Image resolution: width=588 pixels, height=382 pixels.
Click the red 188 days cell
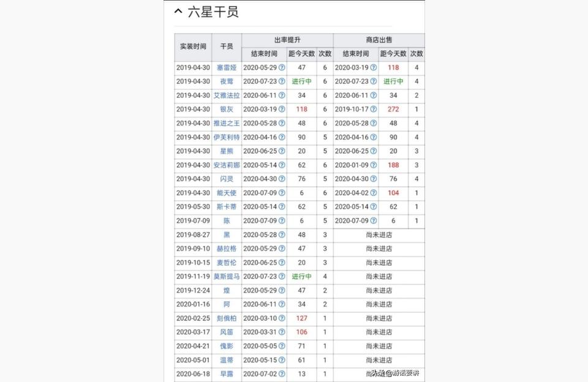pyautogui.click(x=393, y=165)
